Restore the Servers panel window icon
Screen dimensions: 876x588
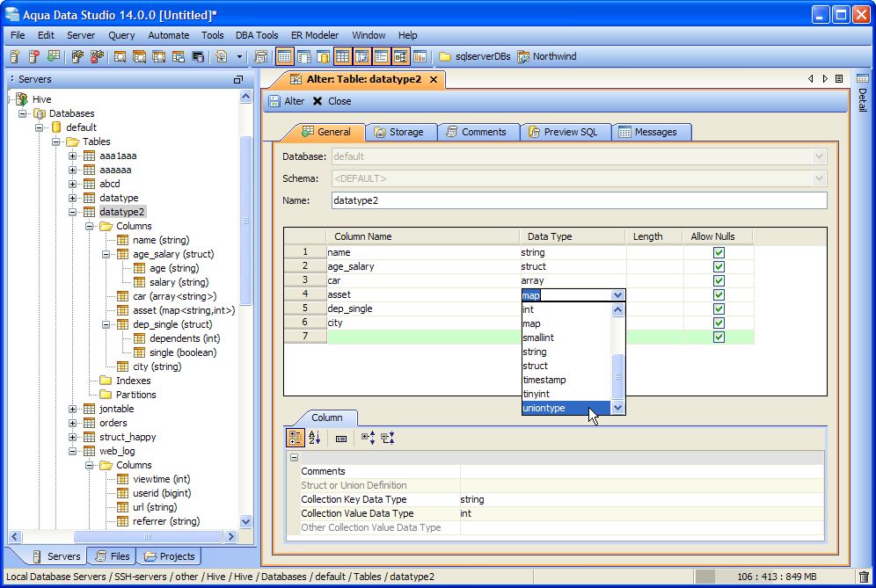pyautogui.click(x=238, y=80)
